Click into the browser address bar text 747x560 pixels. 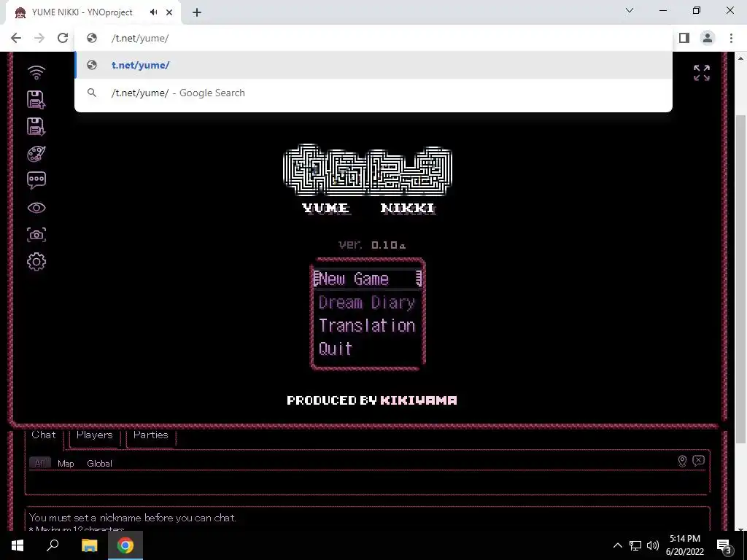click(x=139, y=38)
